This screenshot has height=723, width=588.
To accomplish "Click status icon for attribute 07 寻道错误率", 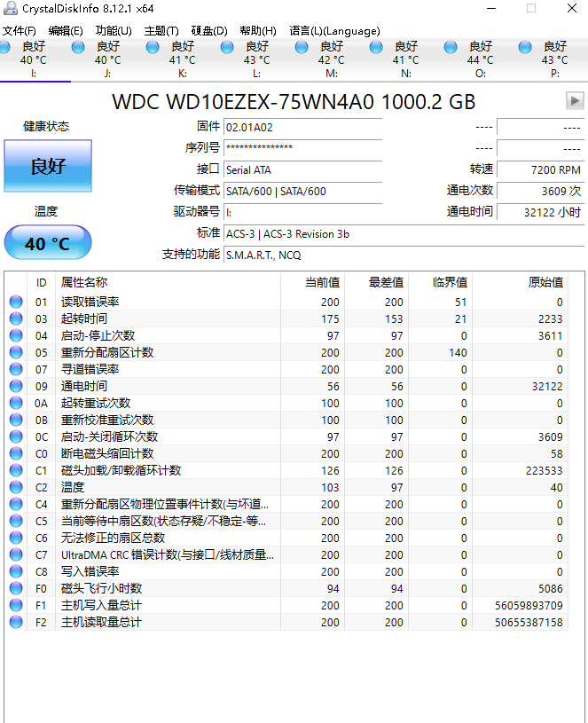I will [x=16, y=369].
